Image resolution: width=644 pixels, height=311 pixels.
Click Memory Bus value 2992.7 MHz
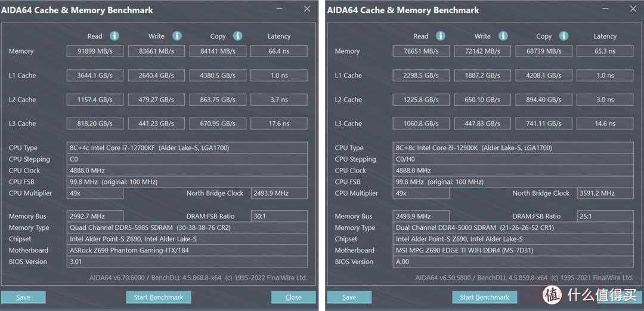(95, 216)
